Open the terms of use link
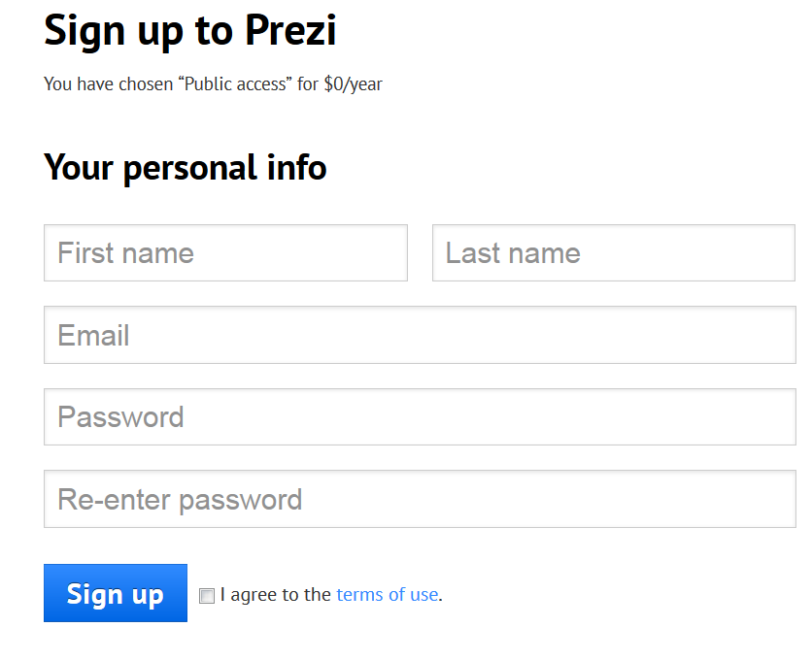Image resolution: width=812 pixels, height=660 pixels. click(387, 595)
